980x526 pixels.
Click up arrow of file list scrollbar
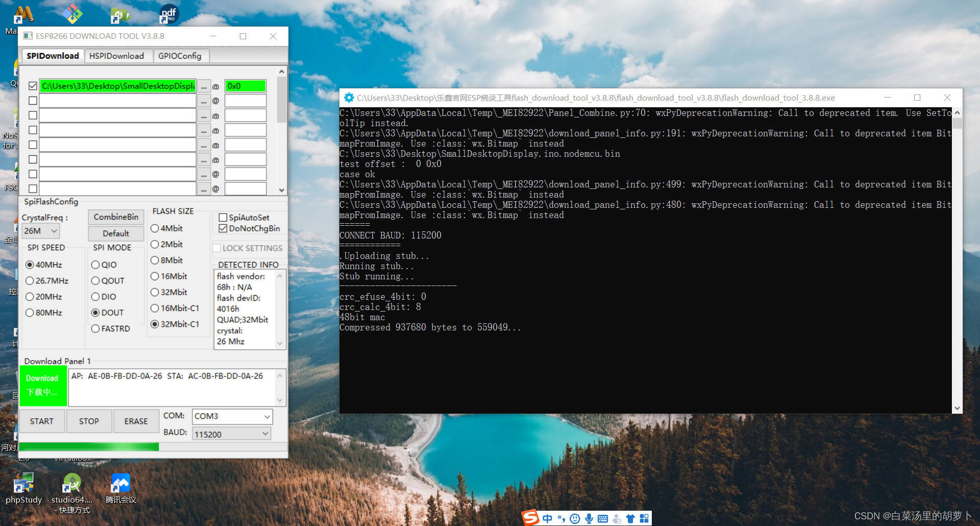[x=282, y=71]
